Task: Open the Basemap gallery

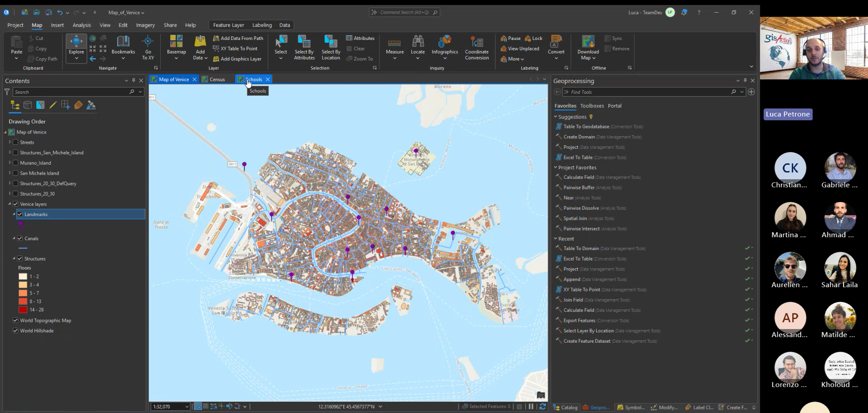Action: coord(176,47)
